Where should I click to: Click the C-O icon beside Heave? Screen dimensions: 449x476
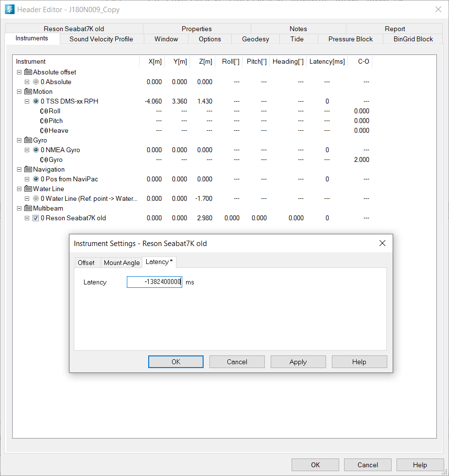point(44,130)
